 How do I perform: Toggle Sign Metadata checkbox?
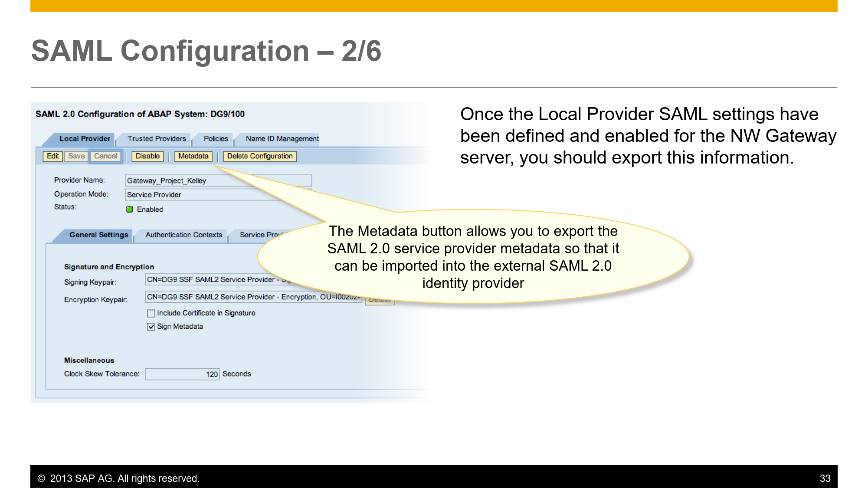tap(150, 326)
